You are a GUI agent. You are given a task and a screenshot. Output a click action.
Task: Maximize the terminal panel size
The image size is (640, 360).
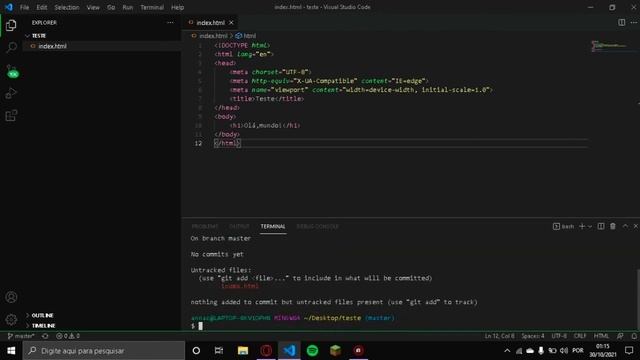(625, 226)
